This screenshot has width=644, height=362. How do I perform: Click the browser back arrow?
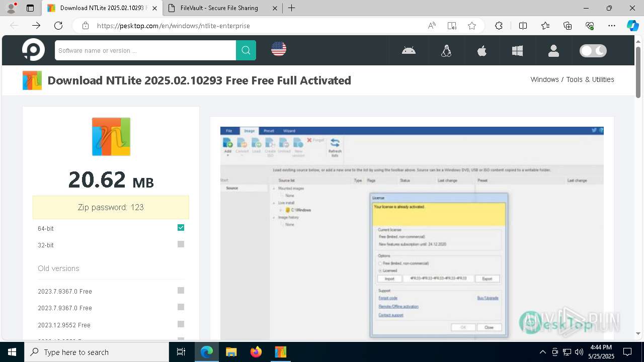tap(14, 26)
